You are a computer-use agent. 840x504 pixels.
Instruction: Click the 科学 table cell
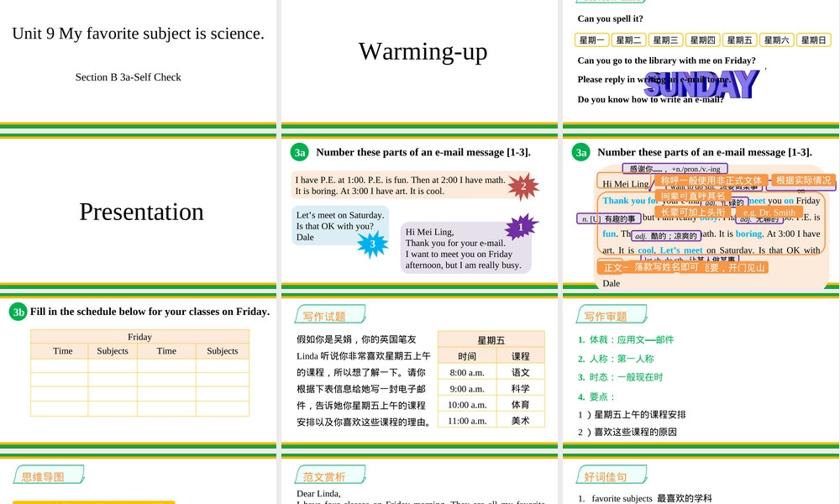521,388
